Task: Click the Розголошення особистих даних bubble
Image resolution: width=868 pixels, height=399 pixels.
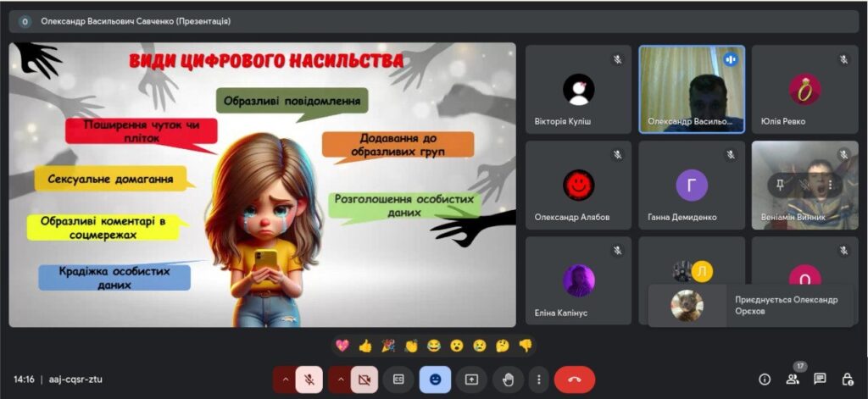Action: (404, 205)
